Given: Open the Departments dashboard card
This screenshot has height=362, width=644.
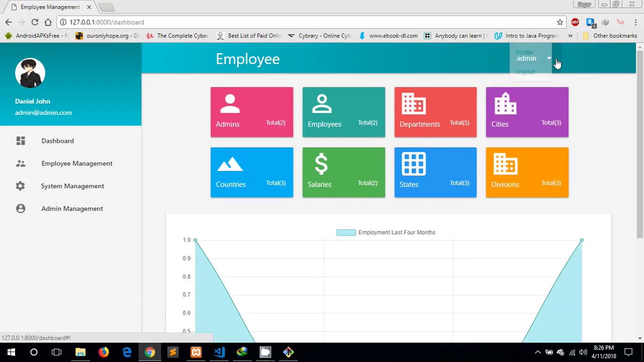Looking at the screenshot, I should click(436, 112).
